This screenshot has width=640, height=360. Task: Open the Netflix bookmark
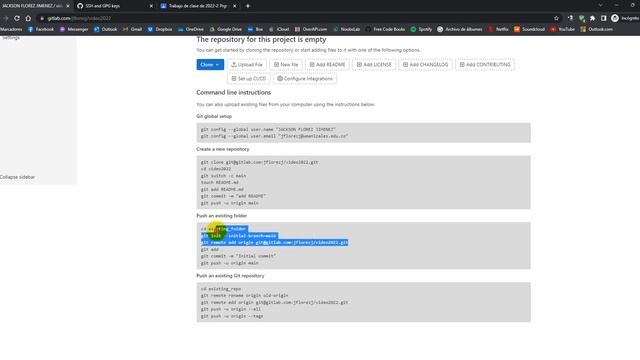click(x=498, y=29)
